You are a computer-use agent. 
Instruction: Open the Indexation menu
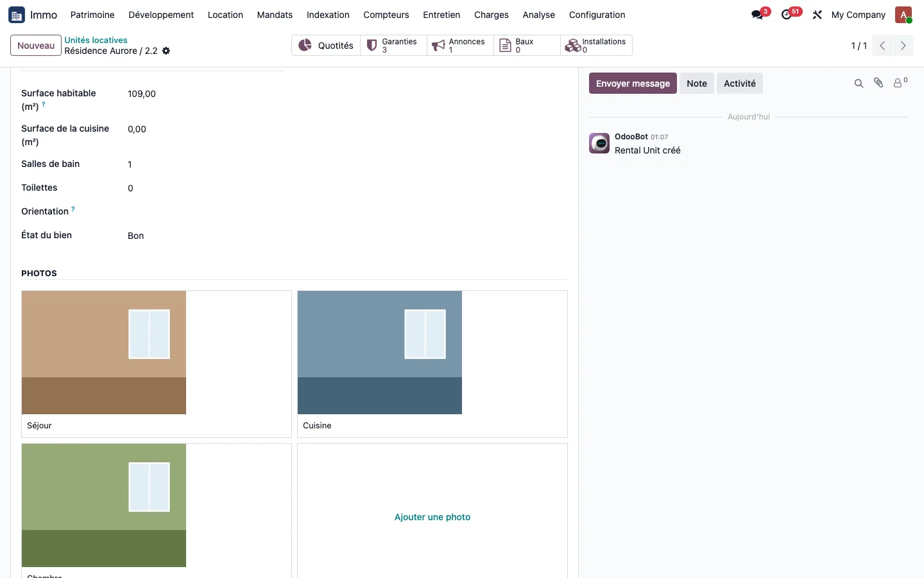[x=328, y=15]
